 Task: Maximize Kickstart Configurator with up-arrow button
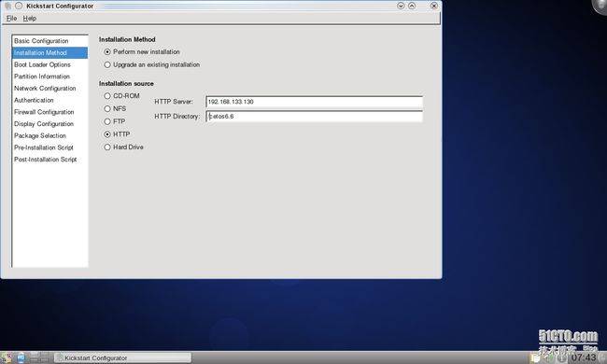coord(412,6)
